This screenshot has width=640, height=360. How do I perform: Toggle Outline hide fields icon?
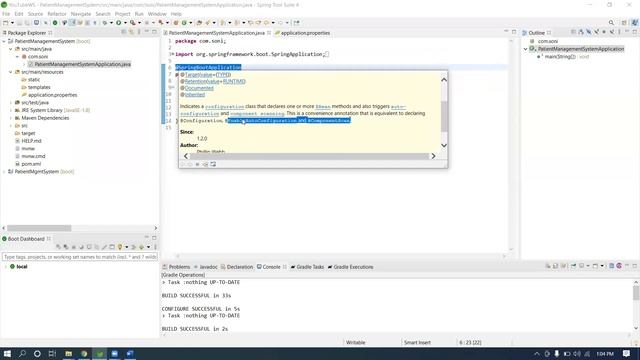point(589,32)
